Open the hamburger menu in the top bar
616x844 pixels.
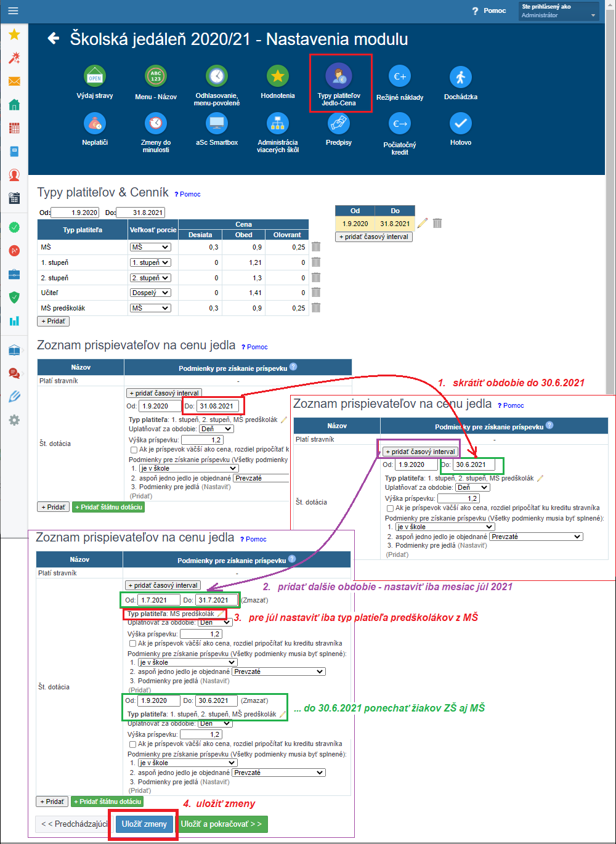click(13, 11)
